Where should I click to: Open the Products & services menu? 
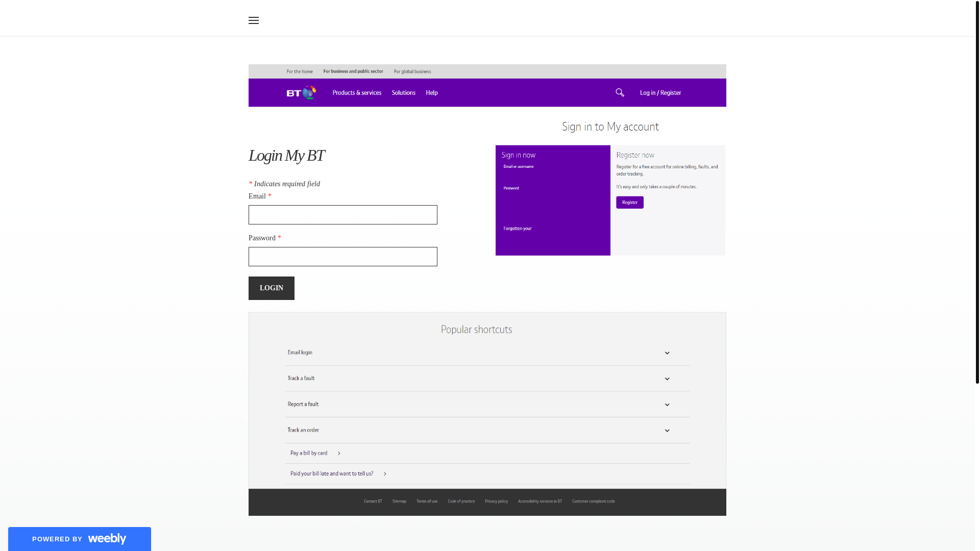[357, 93]
